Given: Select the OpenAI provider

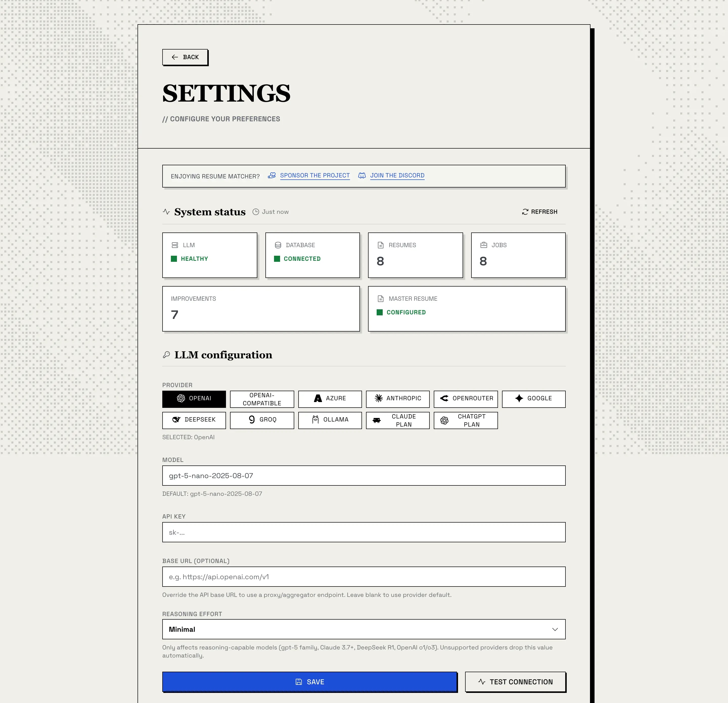Looking at the screenshot, I should [194, 399].
